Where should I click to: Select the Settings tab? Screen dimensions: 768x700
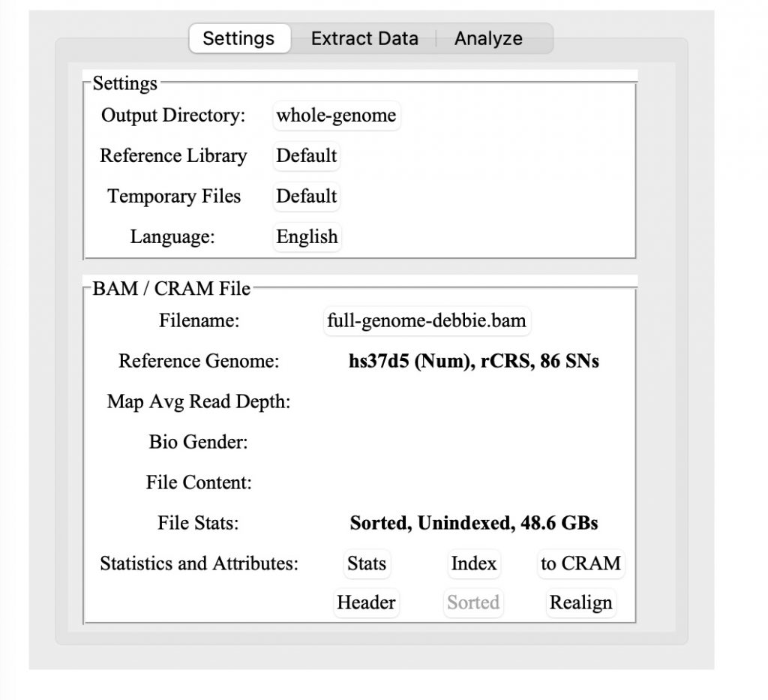239,38
